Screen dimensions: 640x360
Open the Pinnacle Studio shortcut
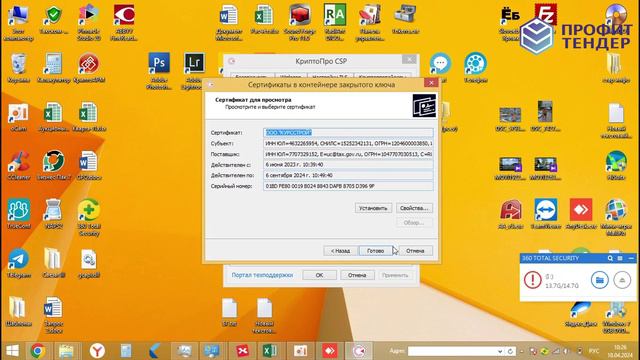(89, 22)
